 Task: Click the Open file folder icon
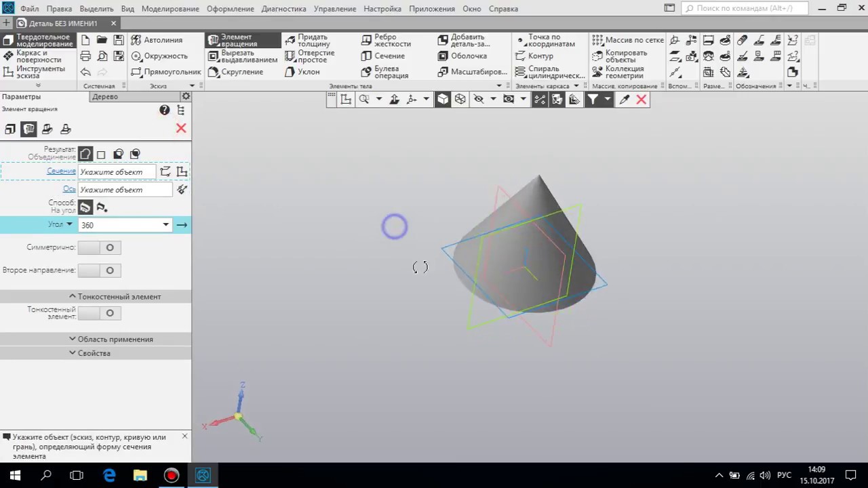click(x=102, y=40)
